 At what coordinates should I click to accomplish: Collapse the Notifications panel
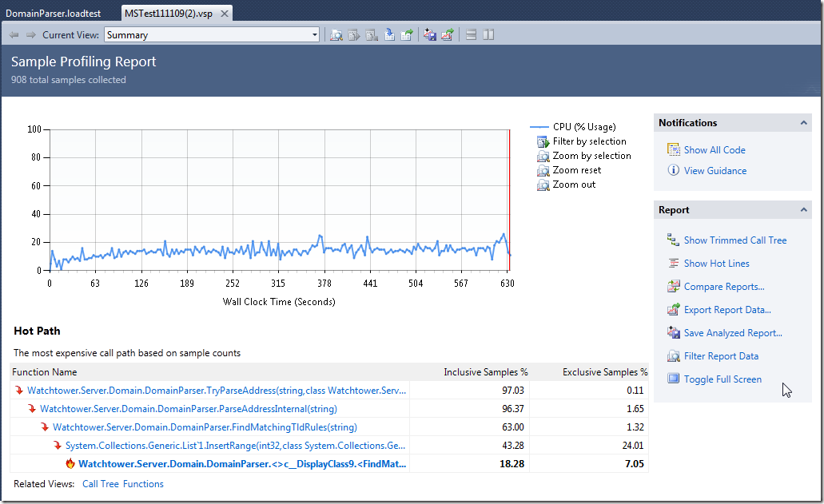coord(803,123)
